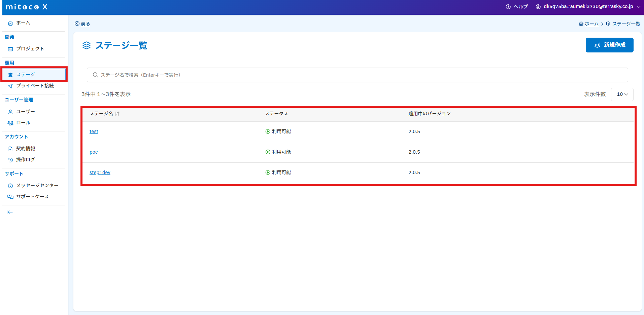Click the help question mark icon

508,7
